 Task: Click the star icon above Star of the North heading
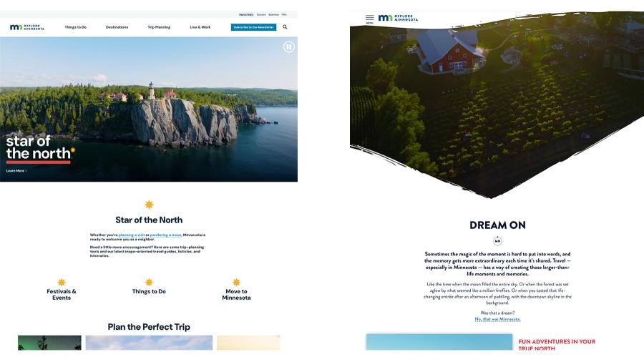click(x=149, y=205)
